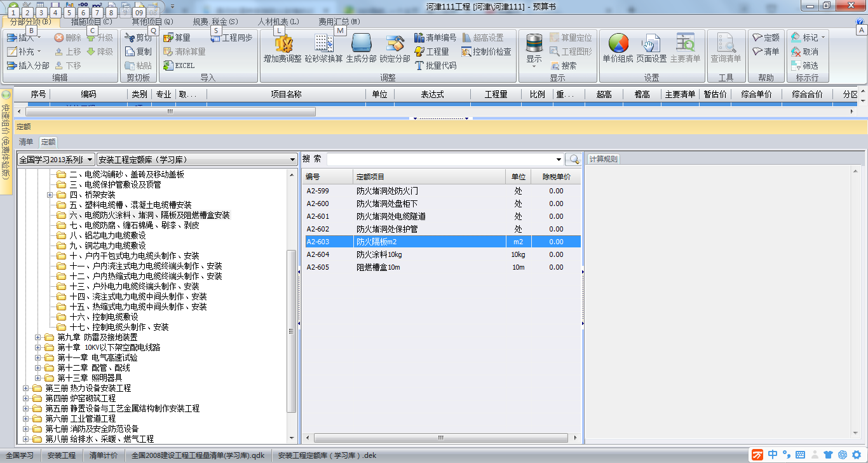Click 安装工程 status bar button

coord(62,455)
